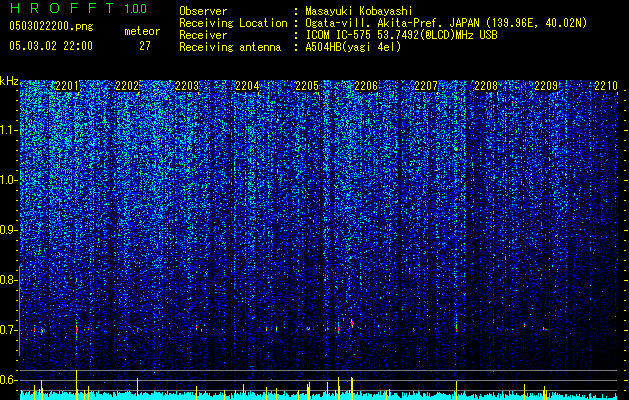Click the 2206 time marker
Screen dimensions: 629x400
coord(366,85)
